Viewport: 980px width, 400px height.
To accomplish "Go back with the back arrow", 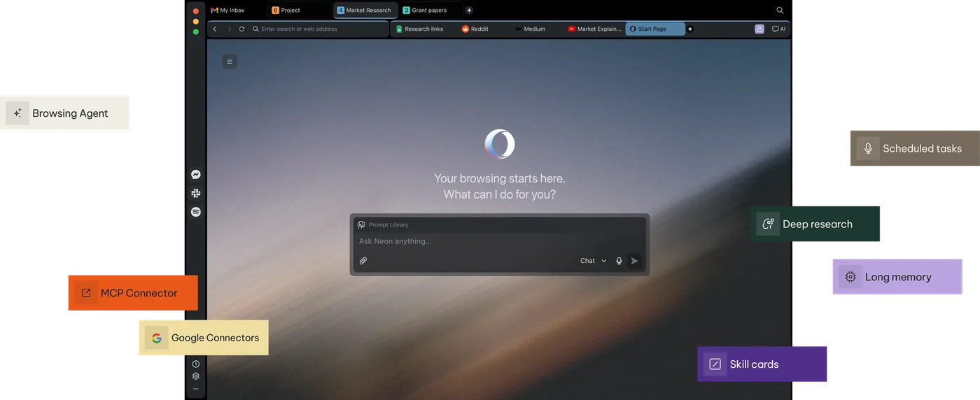I will pos(214,29).
